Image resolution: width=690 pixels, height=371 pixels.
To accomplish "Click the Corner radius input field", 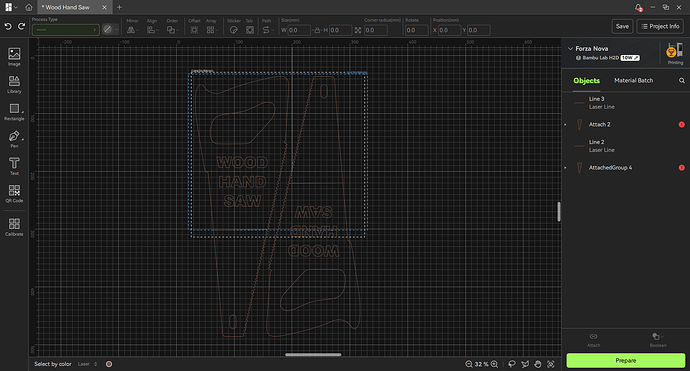I will pyautogui.click(x=376, y=30).
